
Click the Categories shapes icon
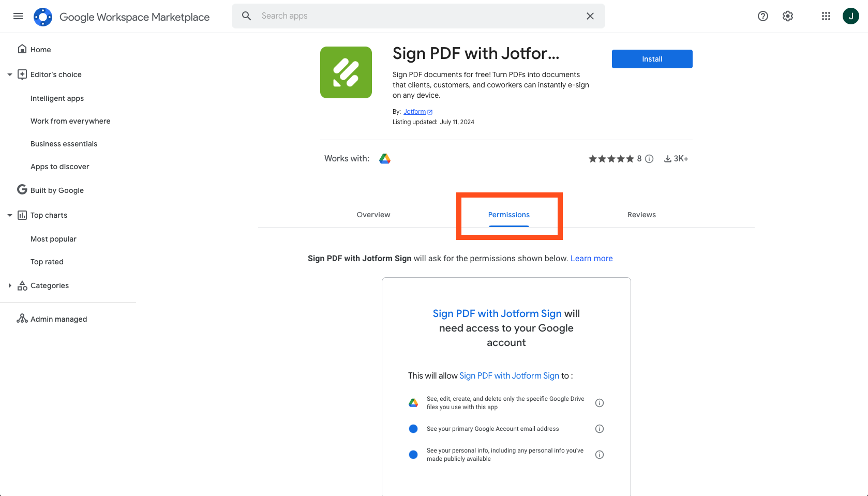click(x=22, y=285)
